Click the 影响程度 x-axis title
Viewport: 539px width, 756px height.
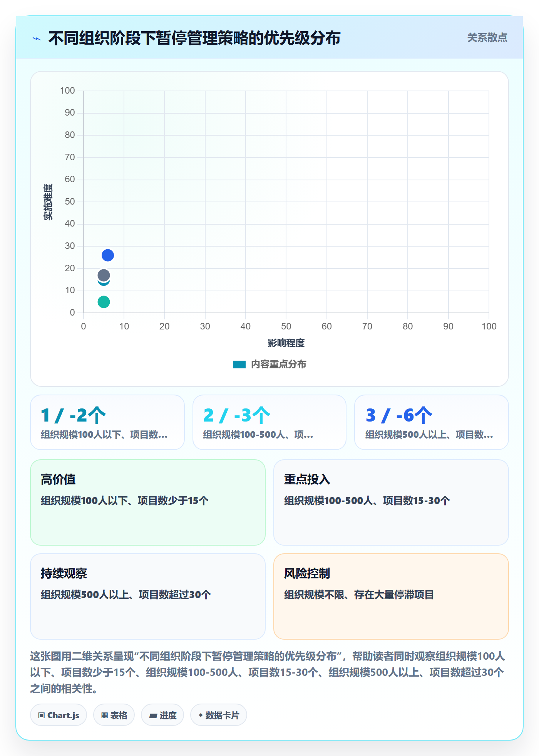tap(286, 343)
